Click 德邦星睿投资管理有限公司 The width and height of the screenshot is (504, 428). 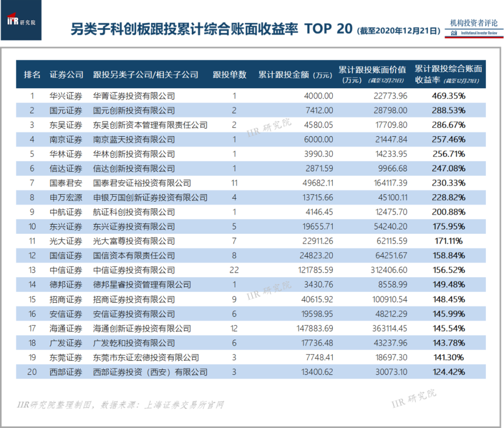tap(142, 285)
